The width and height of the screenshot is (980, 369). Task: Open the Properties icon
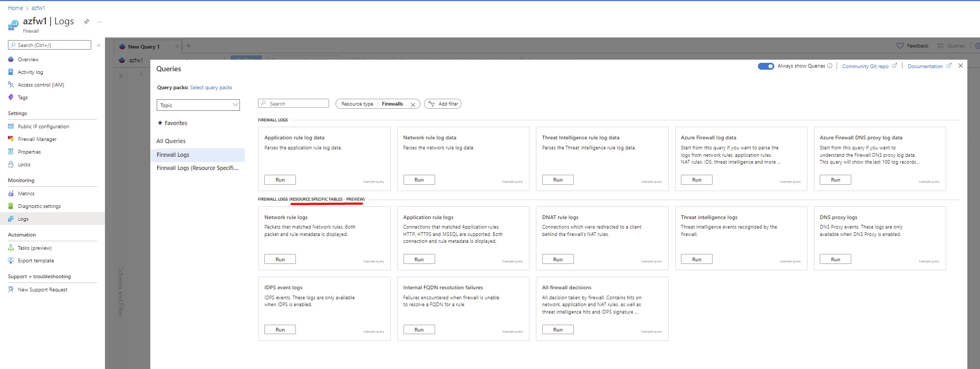pyautogui.click(x=11, y=152)
